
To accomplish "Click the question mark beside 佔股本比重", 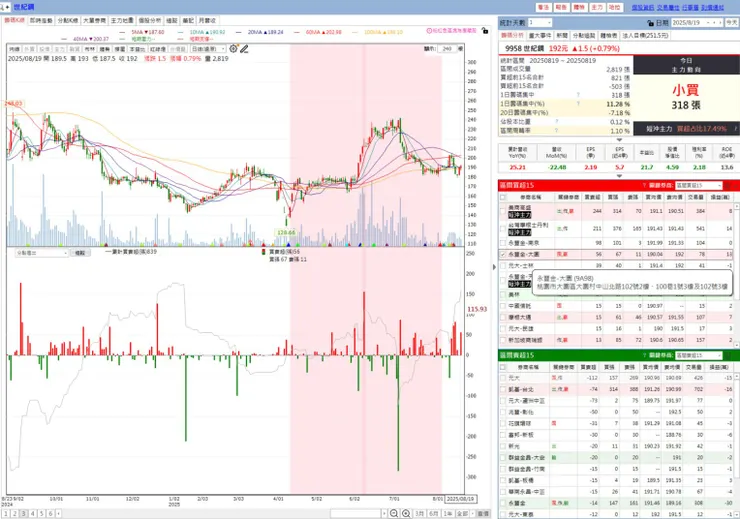I will (x=556, y=122).
